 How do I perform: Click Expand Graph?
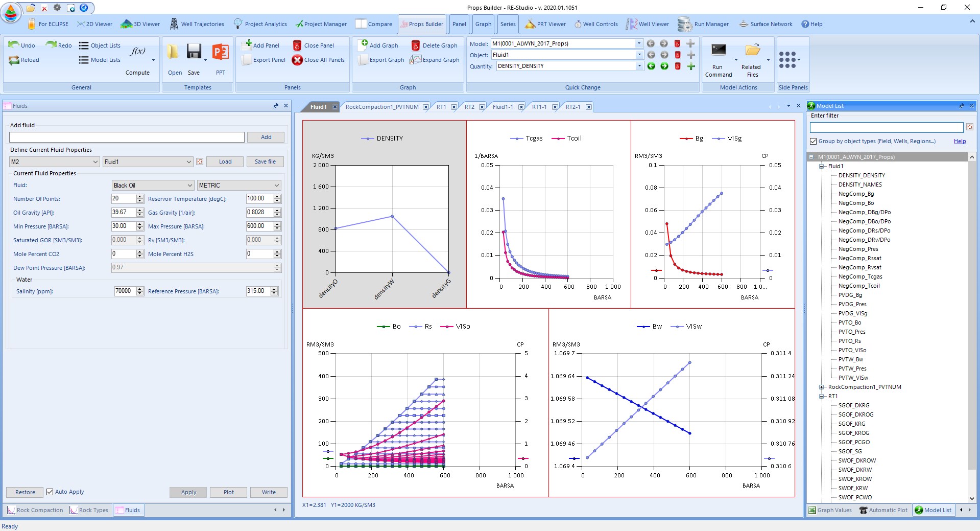[435, 60]
